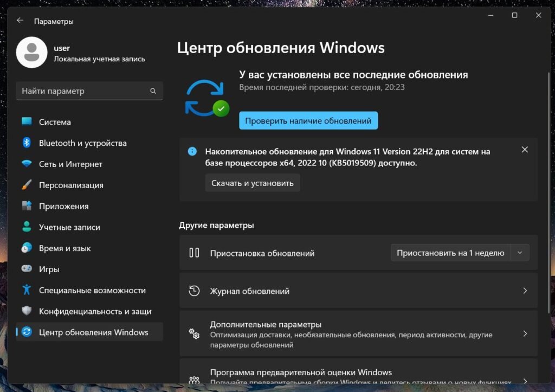This screenshot has height=392, width=555.
Task: Click the Другие параметры heading
Action: point(216,225)
